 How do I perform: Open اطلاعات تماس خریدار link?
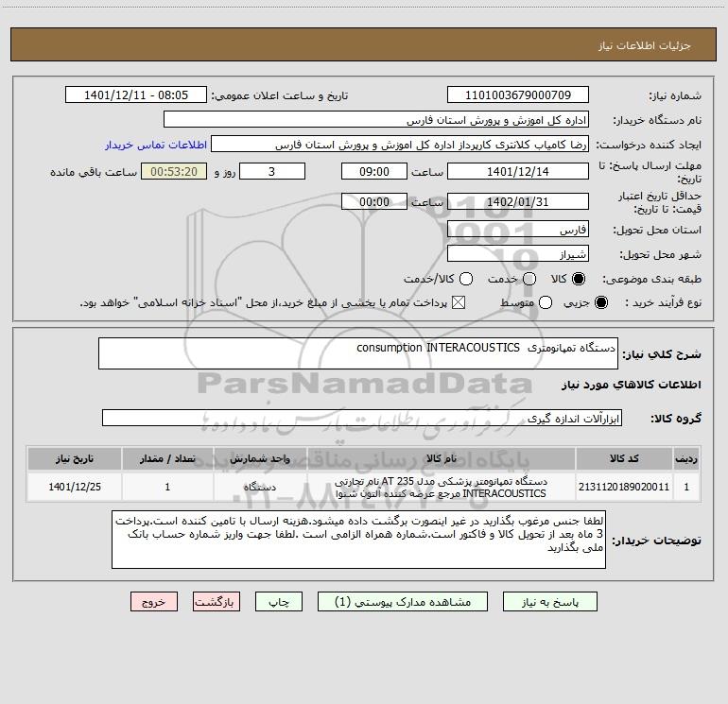(x=156, y=145)
